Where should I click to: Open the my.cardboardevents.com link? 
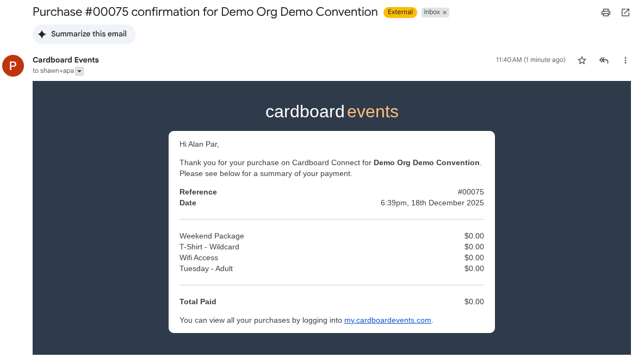pos(387,320)
